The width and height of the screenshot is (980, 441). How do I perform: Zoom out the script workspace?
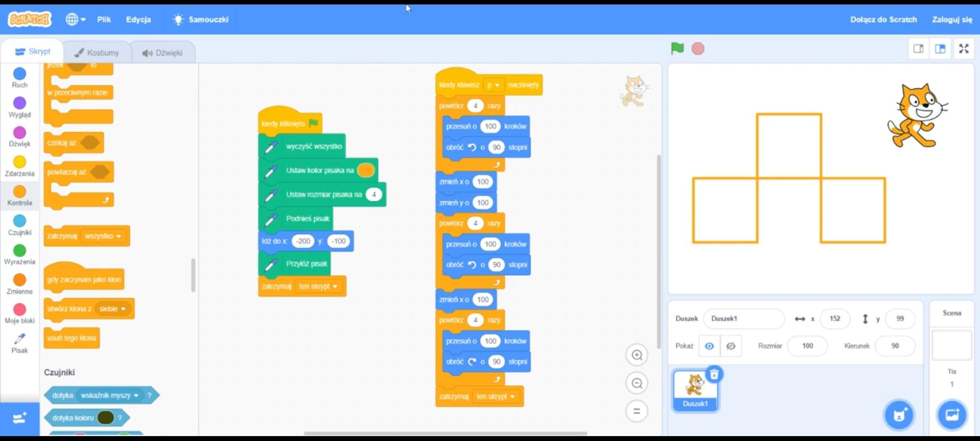click(637, 383)
